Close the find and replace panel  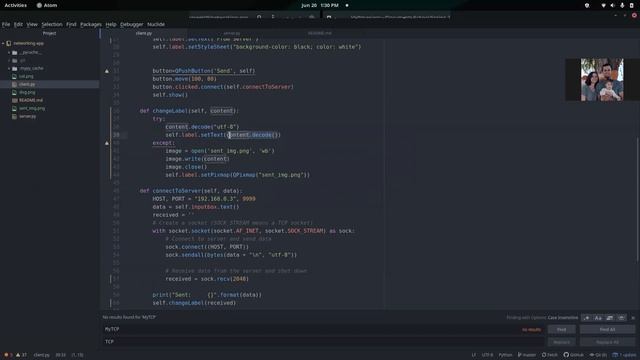click(x=633, y=318)
